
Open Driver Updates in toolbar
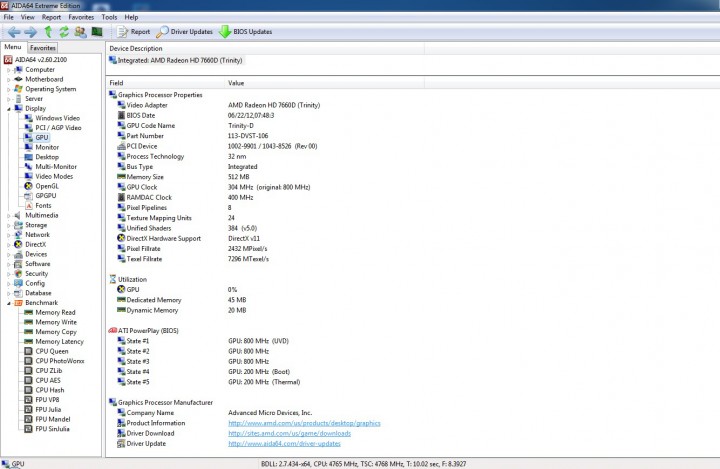click(185, 32)
